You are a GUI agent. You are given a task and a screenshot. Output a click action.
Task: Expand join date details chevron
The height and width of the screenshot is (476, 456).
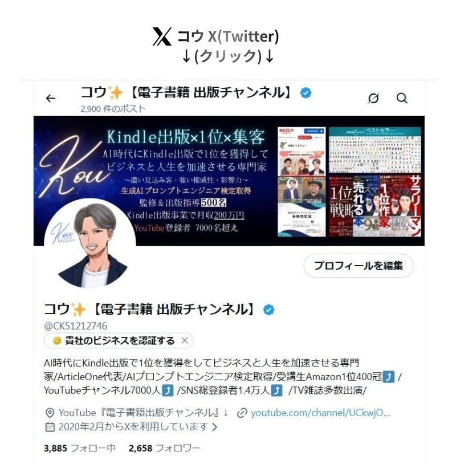coord(215,427)
